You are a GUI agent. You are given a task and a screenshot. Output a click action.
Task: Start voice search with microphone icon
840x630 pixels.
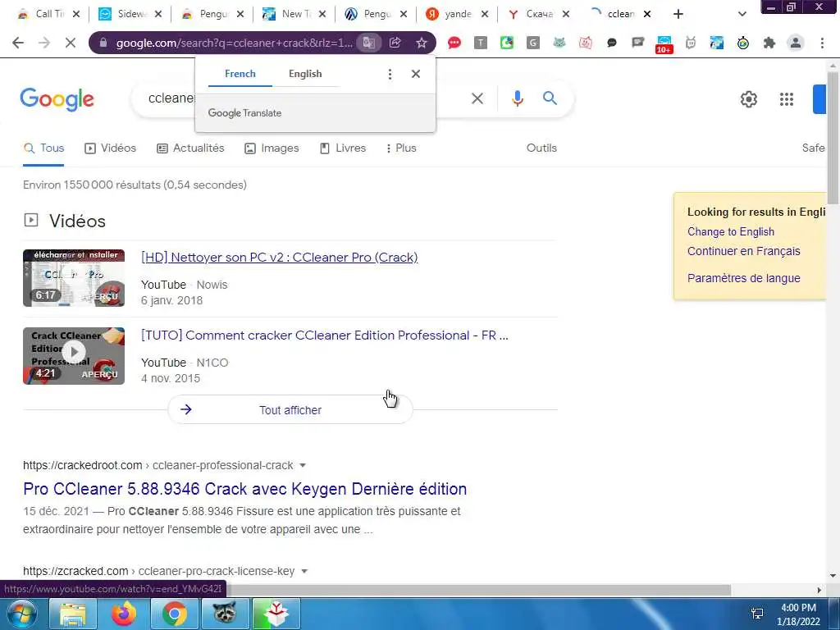pyautogui.click(x=517, y=98)
